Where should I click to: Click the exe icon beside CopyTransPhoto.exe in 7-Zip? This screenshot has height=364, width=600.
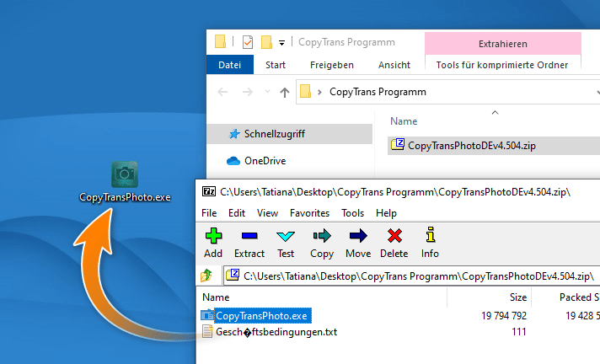207,314
